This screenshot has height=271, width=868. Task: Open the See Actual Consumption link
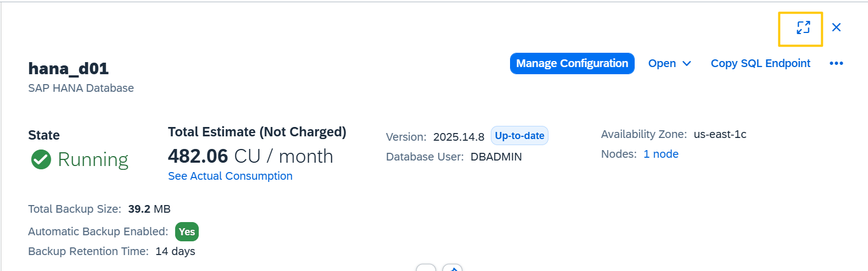point(230,176)
